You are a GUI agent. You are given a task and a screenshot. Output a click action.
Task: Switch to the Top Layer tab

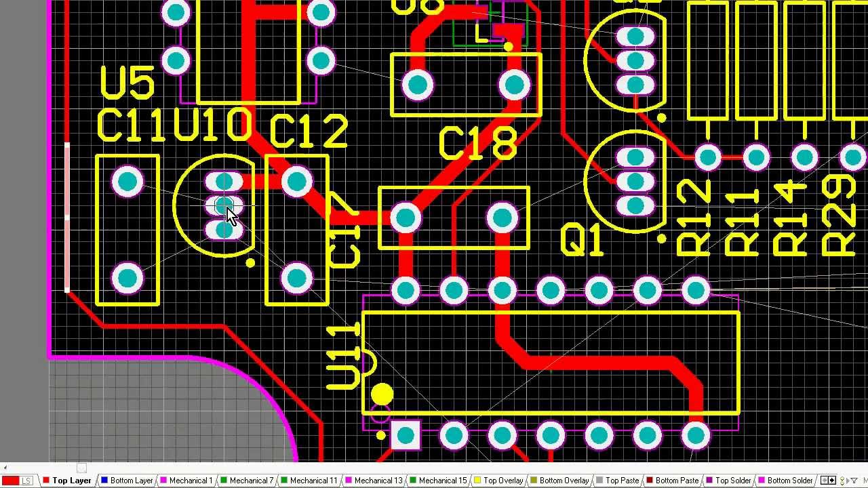[67, 481]
